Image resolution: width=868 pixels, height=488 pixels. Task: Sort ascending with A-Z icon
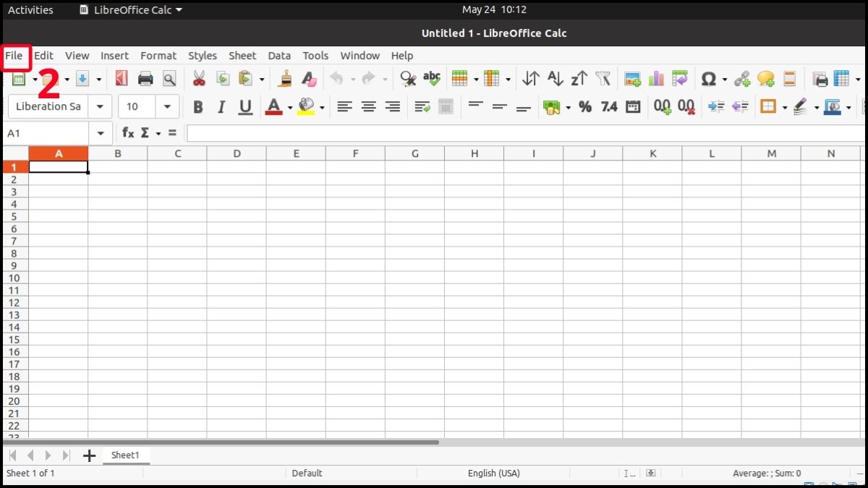(555, 78)
